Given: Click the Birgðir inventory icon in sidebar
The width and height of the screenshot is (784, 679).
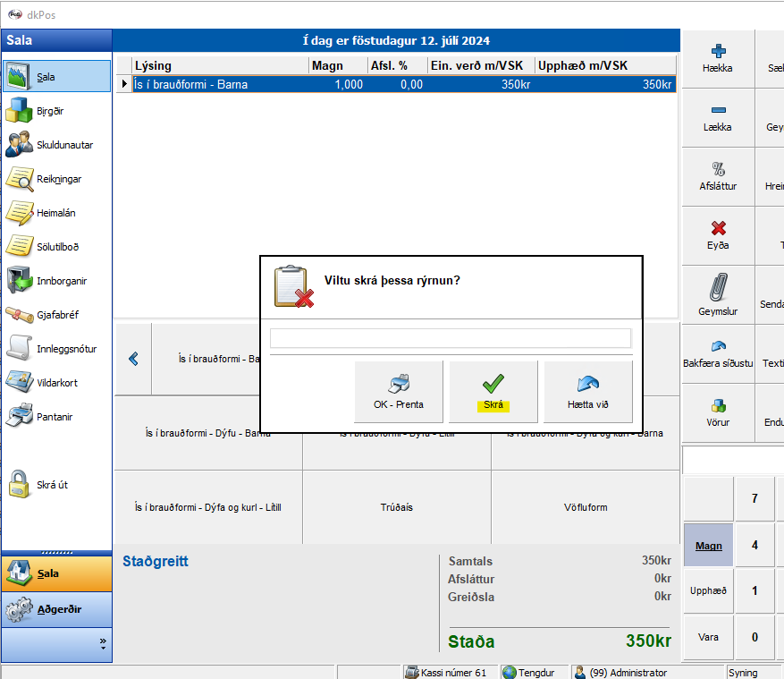Looking at the screenshot, I should click(19, 111).
